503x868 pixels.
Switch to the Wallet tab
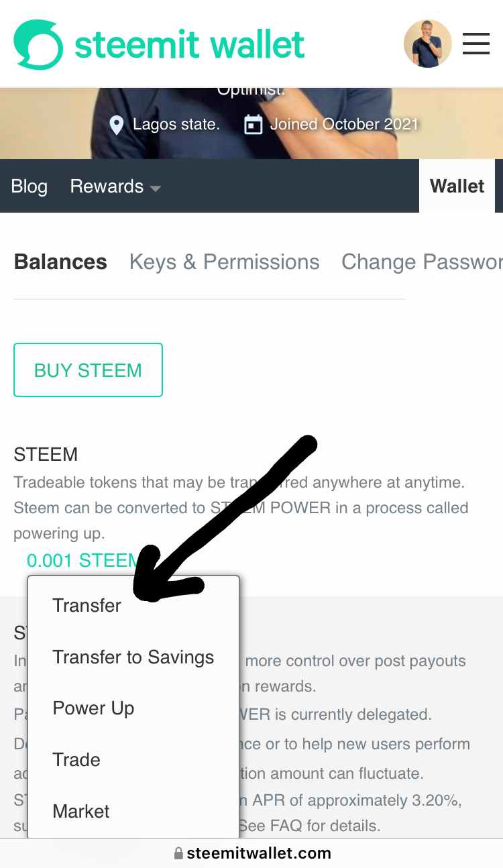click(x=457, y=186)
